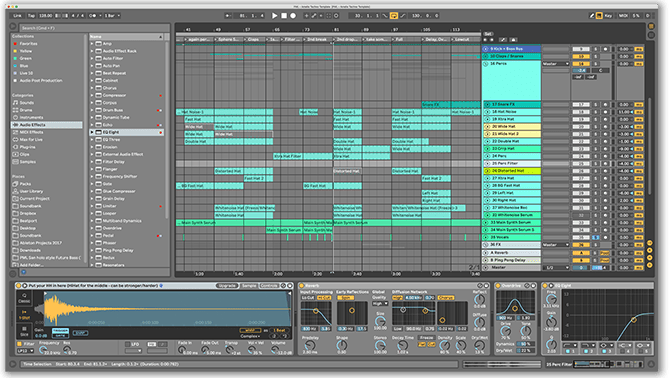Screen dimensions: 672x378
Task: Toggle the Link button in the control bar
Action: [18, 15]
